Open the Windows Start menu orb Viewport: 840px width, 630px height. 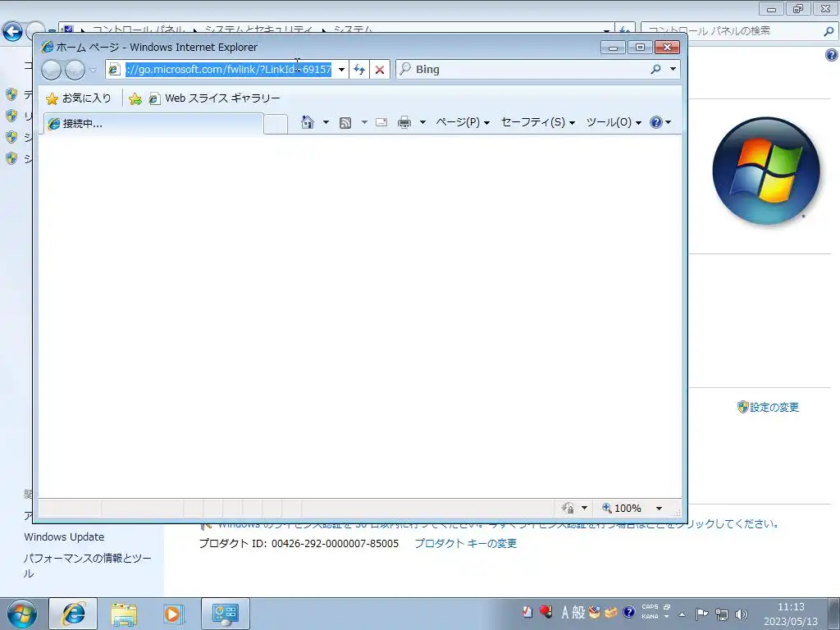[x=21, y=614]
